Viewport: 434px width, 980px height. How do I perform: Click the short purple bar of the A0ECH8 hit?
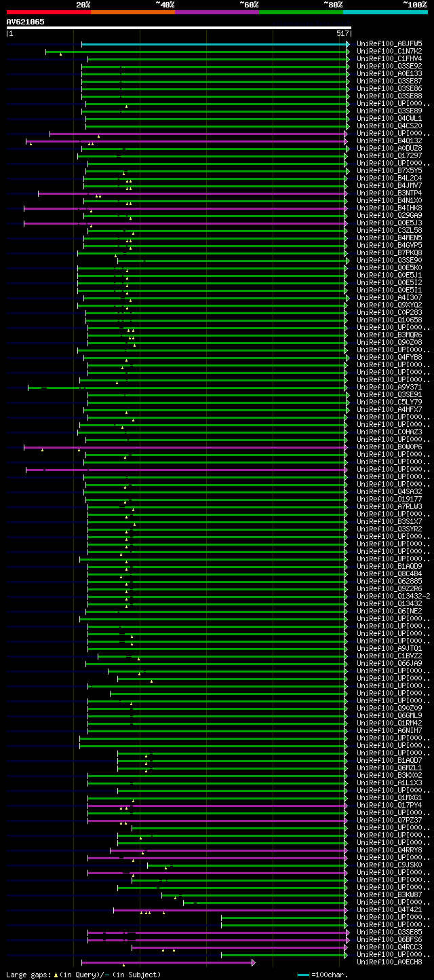tap(167, 962)
